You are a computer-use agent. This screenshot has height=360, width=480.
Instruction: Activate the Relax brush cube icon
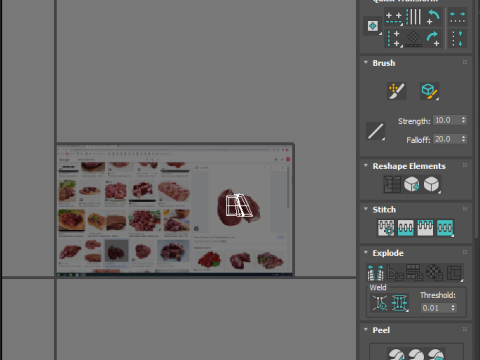pos(429,91)
